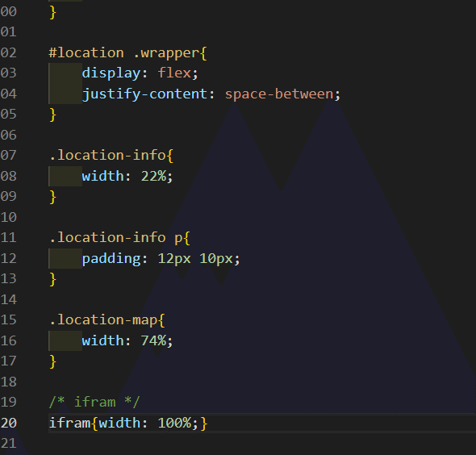Click the 'display' property name
Screen dimensions: 476x455
[111, 73]
